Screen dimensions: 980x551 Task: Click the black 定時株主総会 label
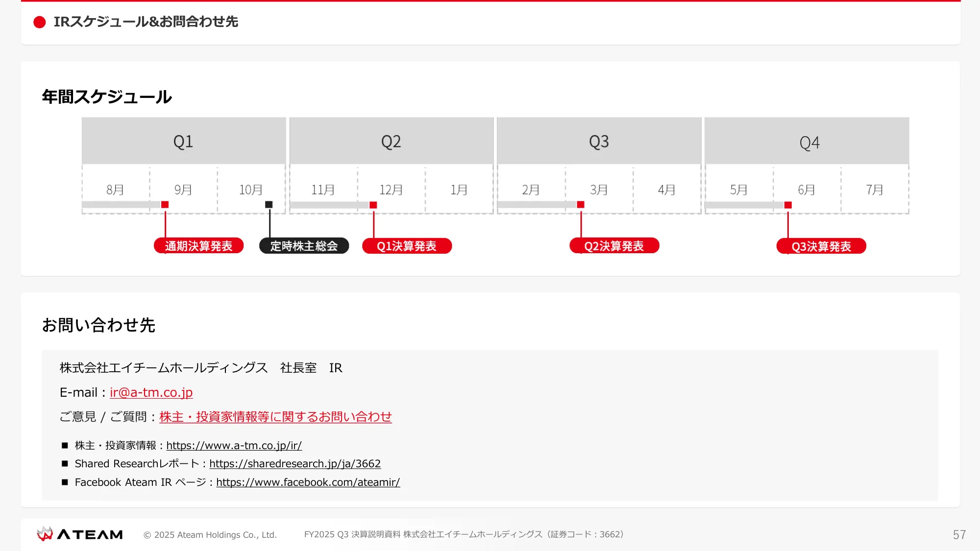tap(304, 246)
